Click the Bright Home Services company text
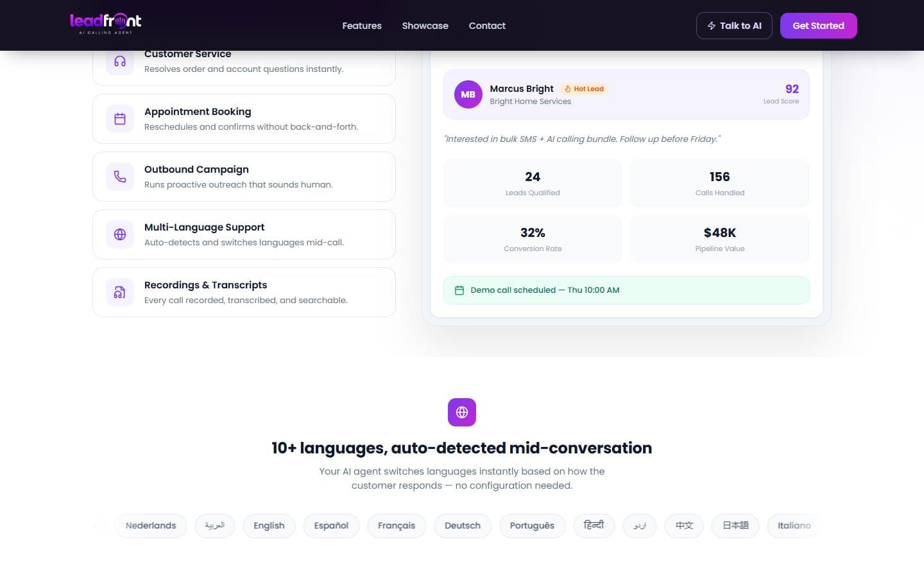This screenshot has width=924, height=578. pos(530,101)
